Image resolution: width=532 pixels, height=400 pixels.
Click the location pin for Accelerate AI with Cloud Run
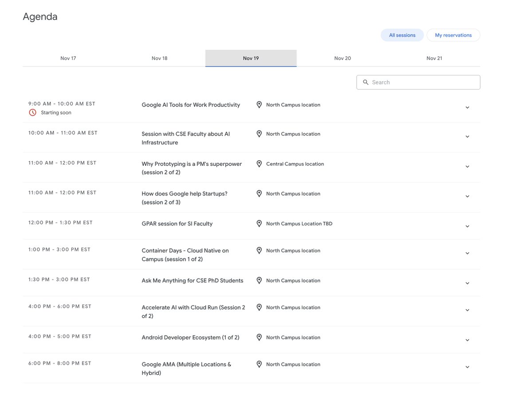[259, 307]
